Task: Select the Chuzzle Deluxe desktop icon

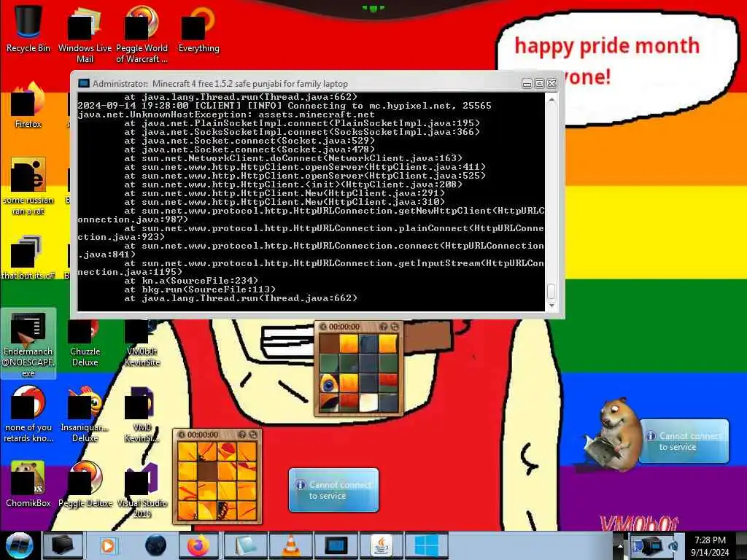Action: click(85, 344)
